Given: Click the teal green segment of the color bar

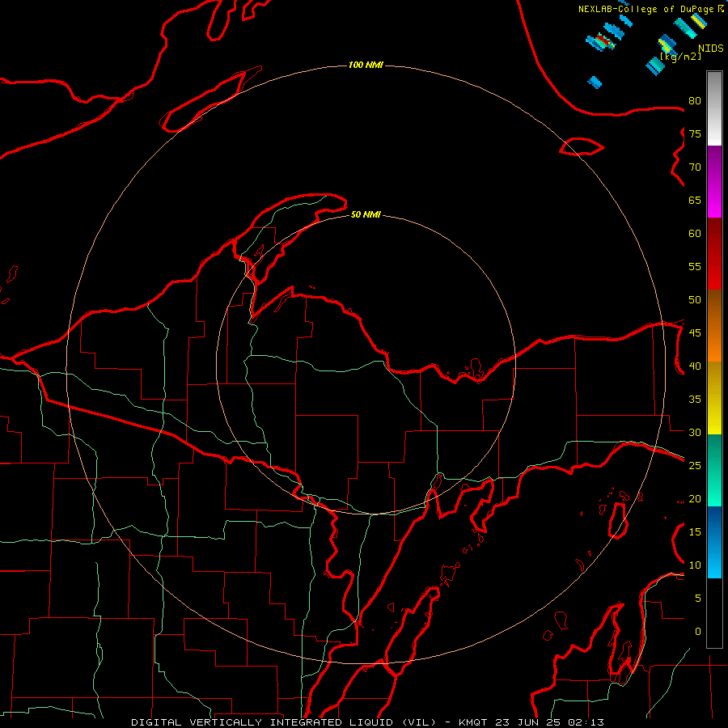Looking at the screenshot, I should (x=714, y=470).
